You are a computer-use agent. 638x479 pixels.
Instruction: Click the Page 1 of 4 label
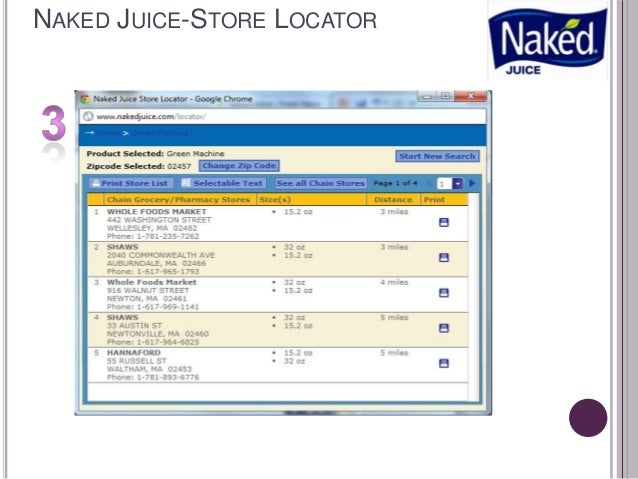pyautogui.click(x=395, y=183)
